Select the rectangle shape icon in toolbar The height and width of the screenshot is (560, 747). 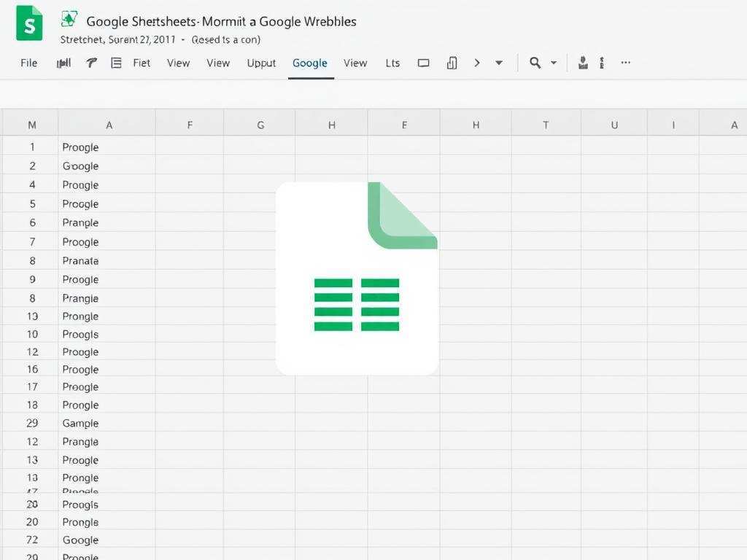424,63
